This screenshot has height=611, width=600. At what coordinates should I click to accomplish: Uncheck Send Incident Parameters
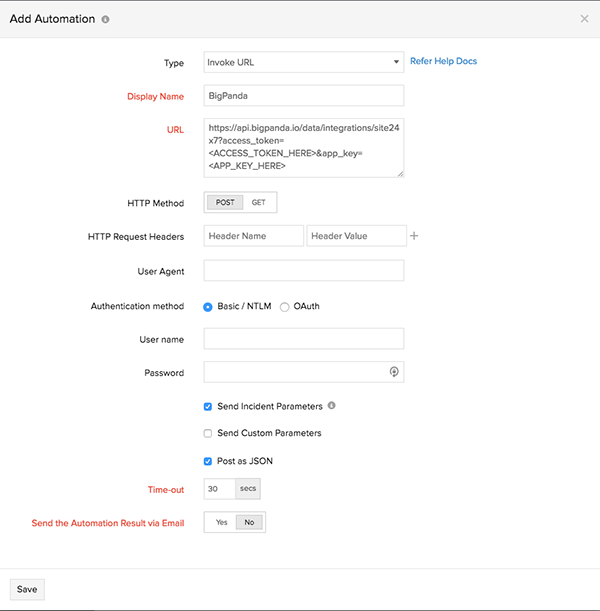pyautogui.click(x=208, y=407)
